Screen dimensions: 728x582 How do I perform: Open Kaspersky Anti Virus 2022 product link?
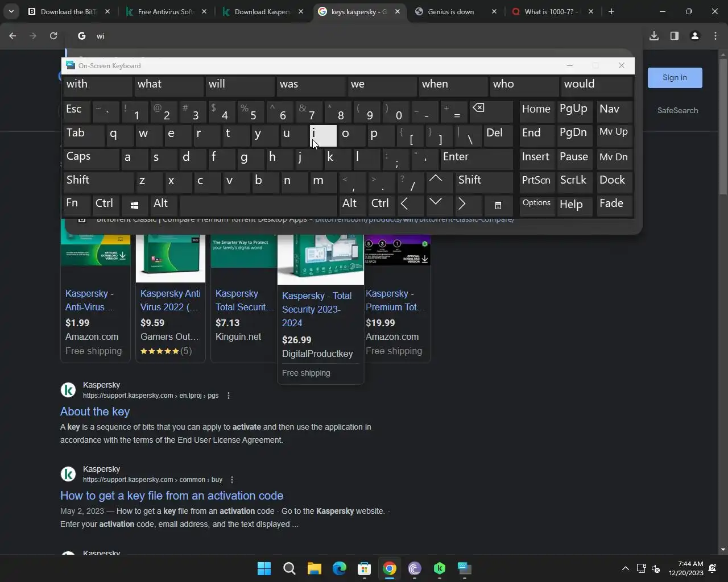tap(170, 300)
